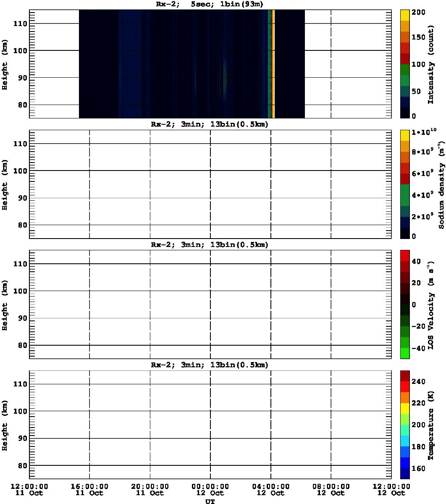Image resolution: width=446 pixels, height=504 pixels.
Task: Click the 'UT' x-axis label
Action: click(x=210, y=501)
